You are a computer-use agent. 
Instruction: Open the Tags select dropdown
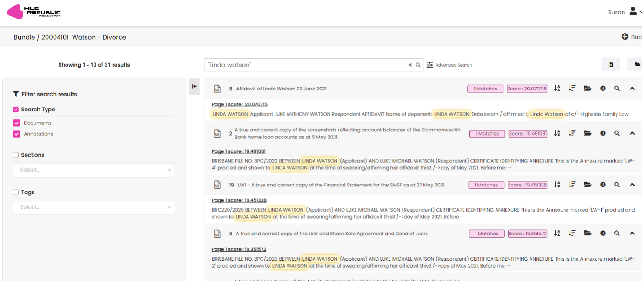coord(94,207)
